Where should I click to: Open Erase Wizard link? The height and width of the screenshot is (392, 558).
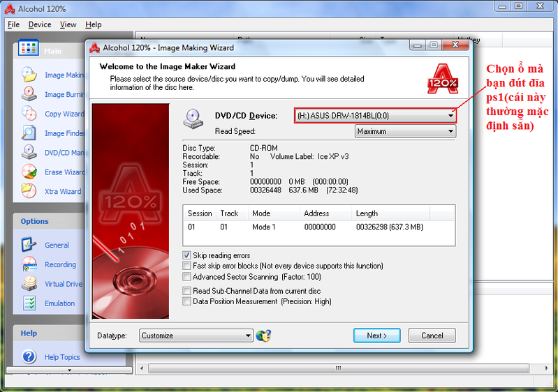click(x=64, y=172)
